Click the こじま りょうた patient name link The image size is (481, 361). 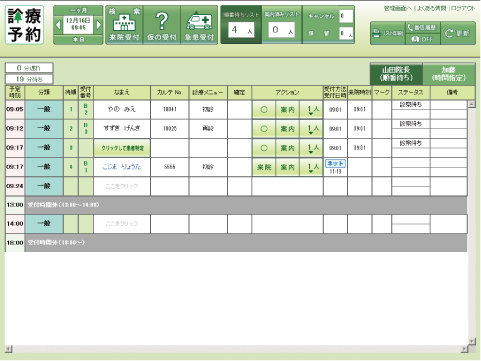point(122,167)
